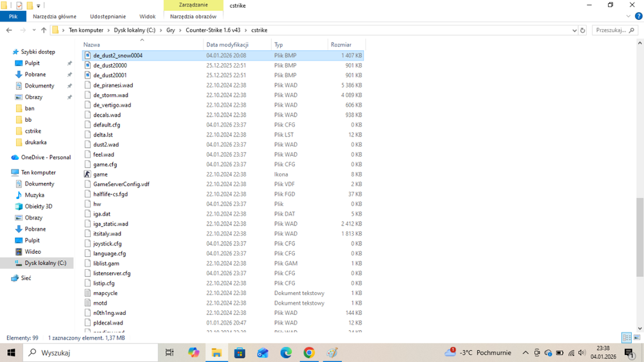644x362 pixels.
Task: Switch to details list view
Action: click(x=626, y=338)
